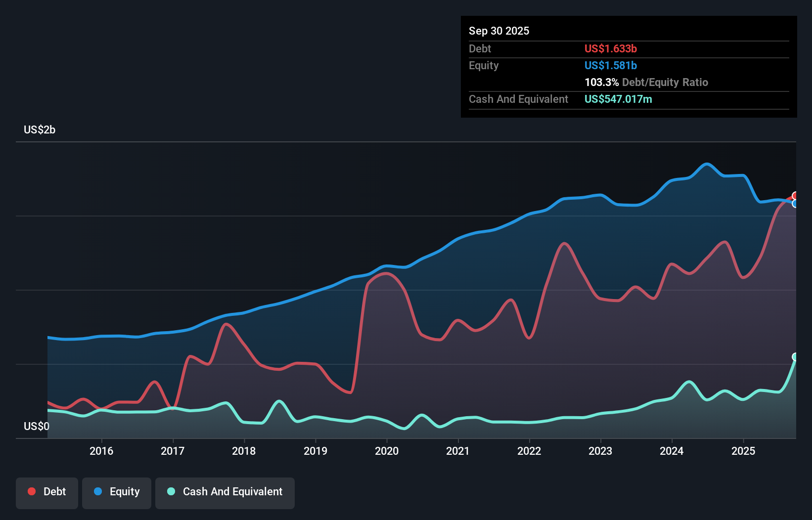Click the teal dot in Cash legend
The image size is (812, 520).
[x=171, y=491]
